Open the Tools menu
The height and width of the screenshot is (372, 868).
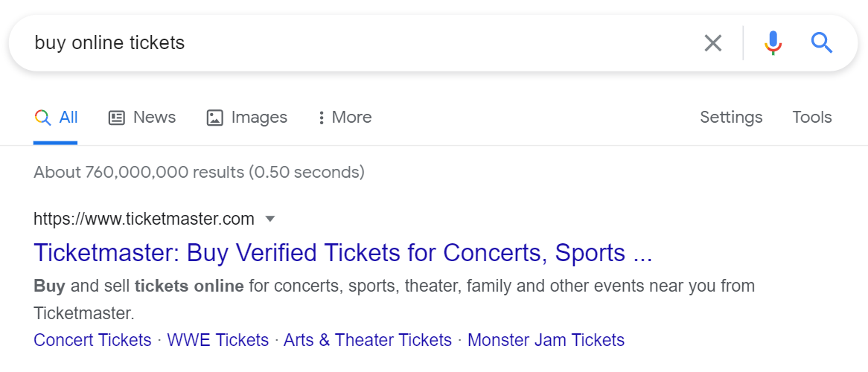pos(811,118)
